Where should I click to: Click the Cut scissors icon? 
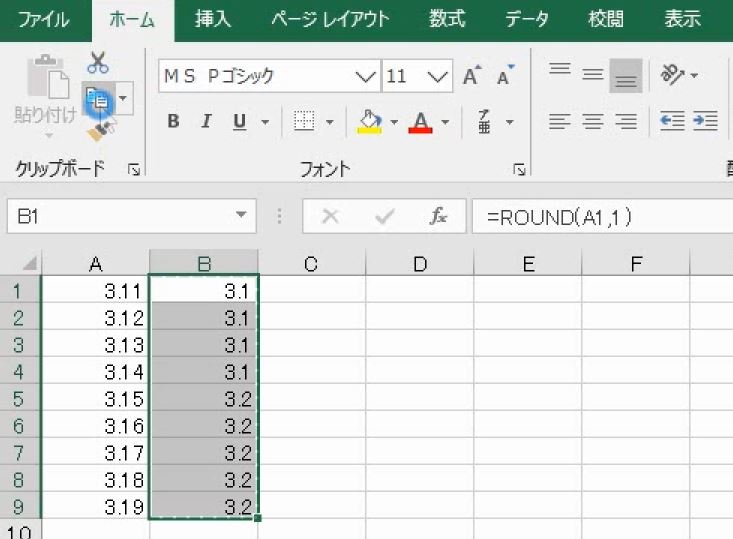tap(98, 63)
